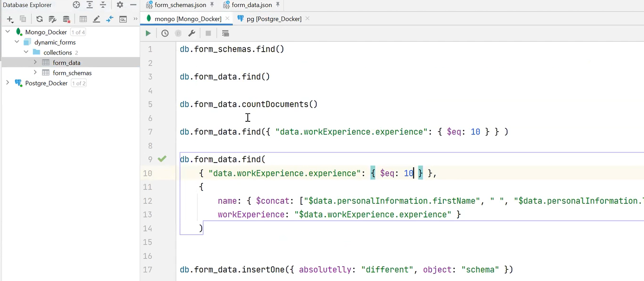Expand the Postgre_Docker data source
Image resolution: width=644 pixels, height=281 pixels.
tap(8, 83)
